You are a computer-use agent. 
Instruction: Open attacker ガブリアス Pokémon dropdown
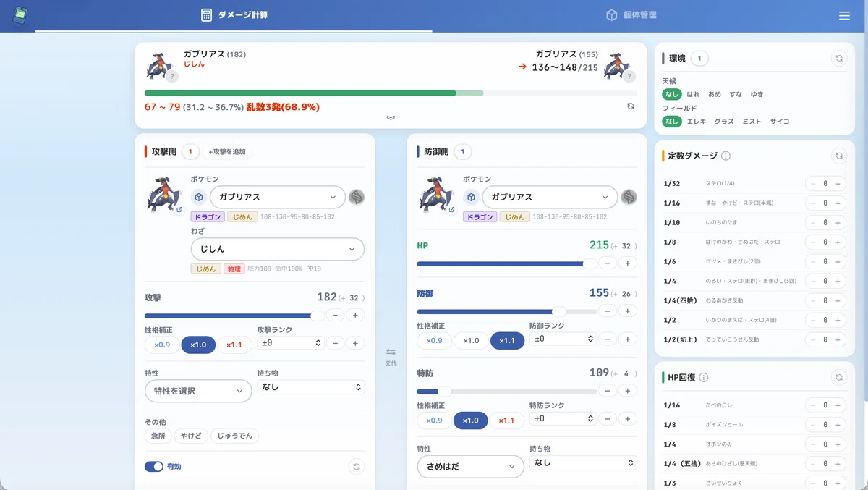[278, 197]
